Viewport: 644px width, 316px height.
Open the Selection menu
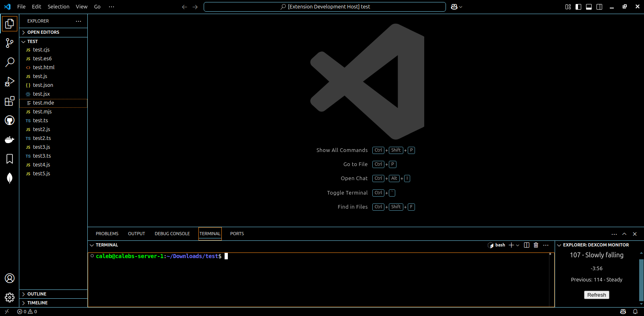(x=58, y=7)
